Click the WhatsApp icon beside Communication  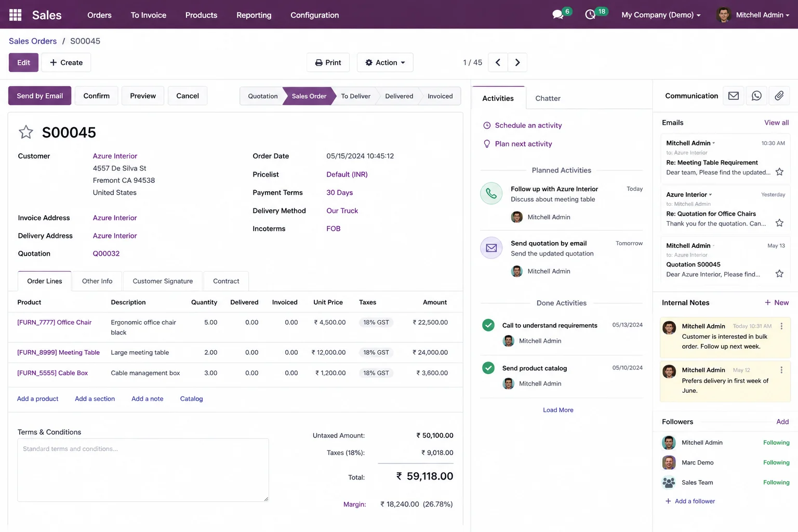pos(756,96)
